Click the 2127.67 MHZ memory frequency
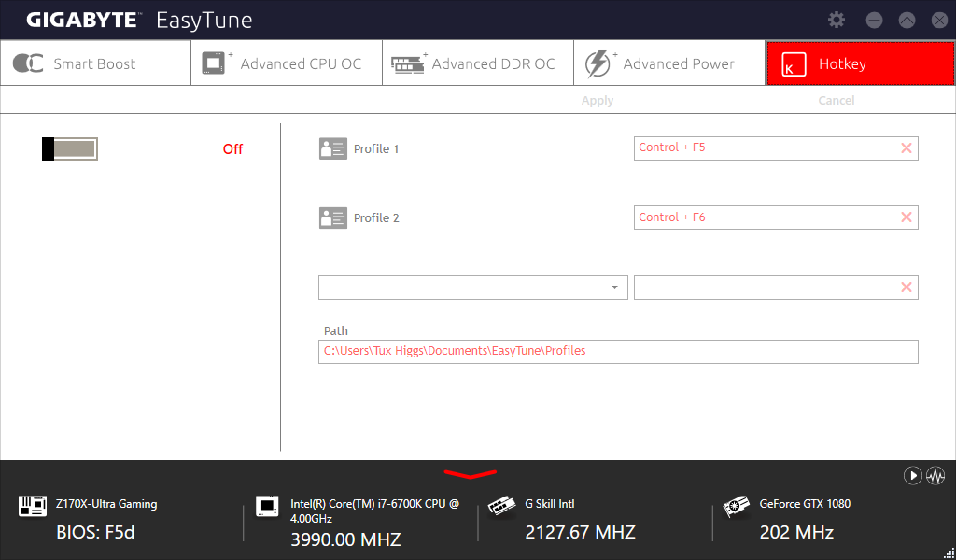Screen dimensions: 956x560 click(580, 533)
